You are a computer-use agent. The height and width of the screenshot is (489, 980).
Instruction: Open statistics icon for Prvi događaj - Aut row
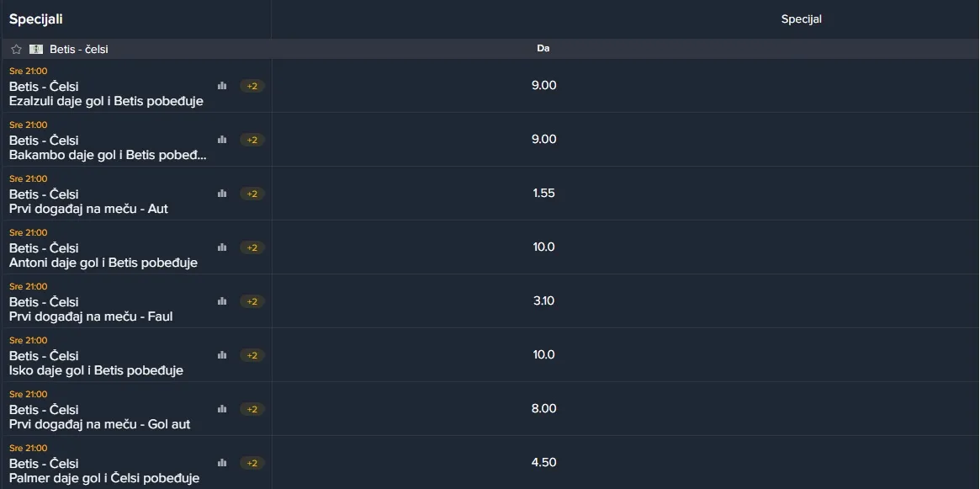[x=222, y=194]
